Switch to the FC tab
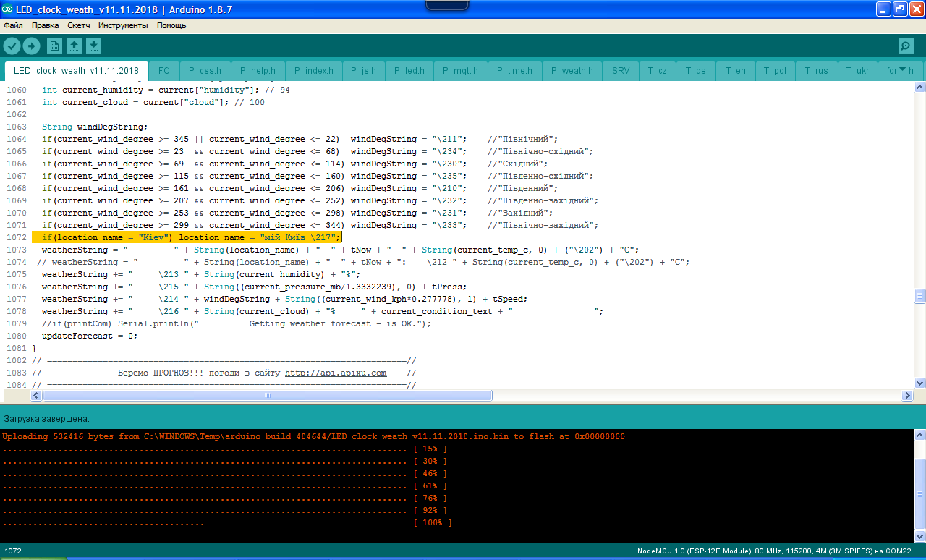Viewport: 926px width, 560px height. [164, 71]
